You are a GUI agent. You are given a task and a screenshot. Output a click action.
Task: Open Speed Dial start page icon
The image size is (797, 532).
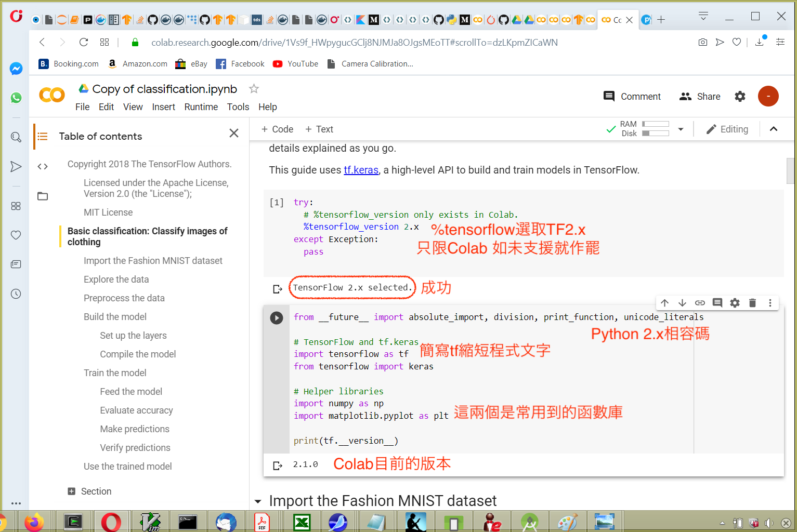[104, 42]
